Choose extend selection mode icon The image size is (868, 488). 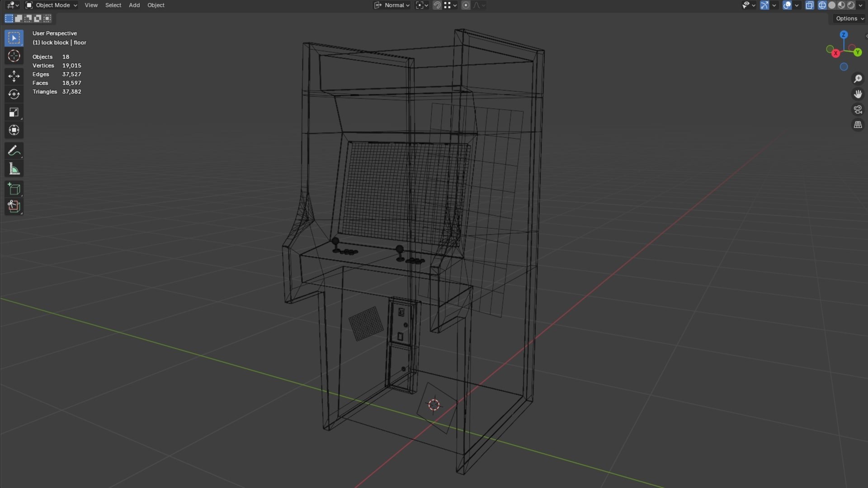(x=19, y=19)
